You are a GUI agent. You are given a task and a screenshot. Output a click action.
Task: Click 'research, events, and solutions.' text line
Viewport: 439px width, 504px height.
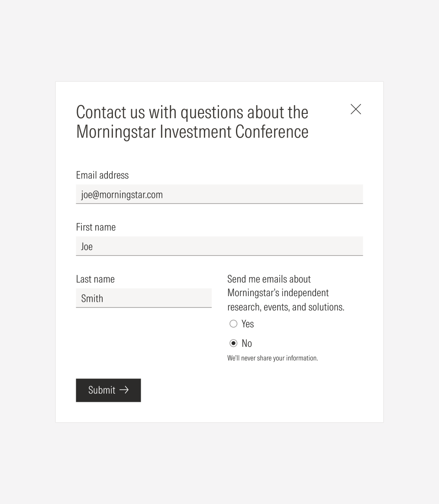(285, 307)
